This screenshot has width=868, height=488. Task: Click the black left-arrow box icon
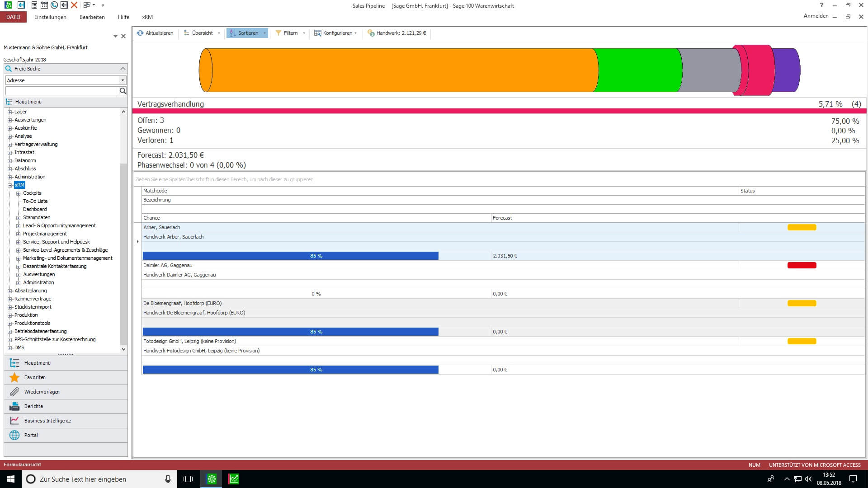(64, 5)
